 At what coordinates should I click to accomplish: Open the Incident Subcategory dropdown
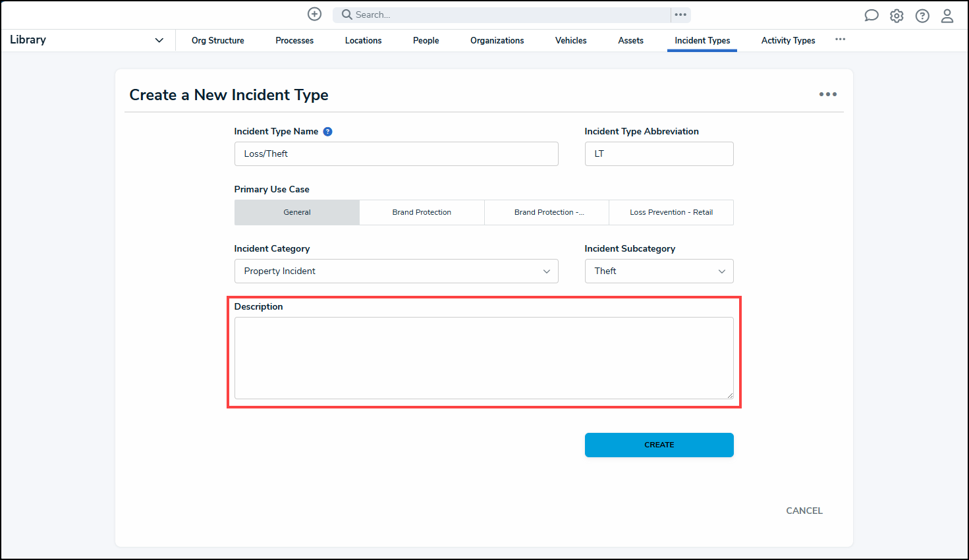[659, 271]
